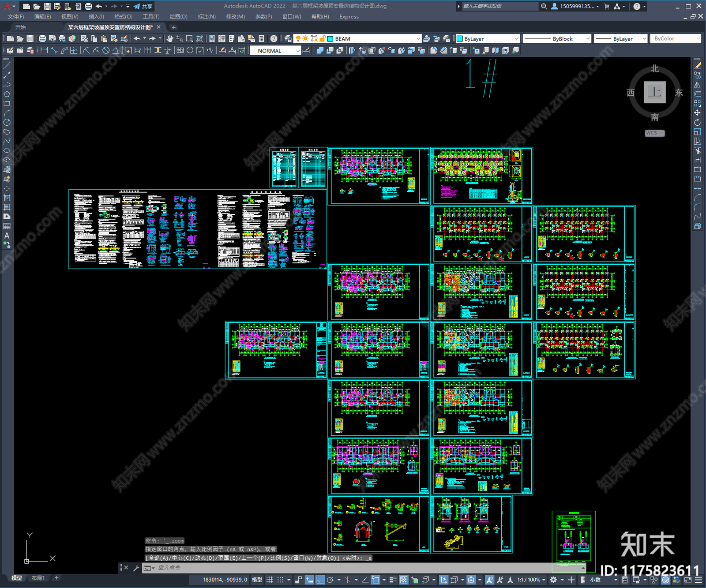Toggle snap mode in status bar

[280, 580]
